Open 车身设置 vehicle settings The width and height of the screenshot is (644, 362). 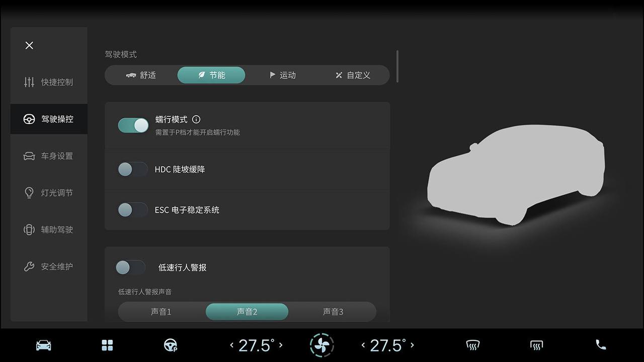point(49,156)
